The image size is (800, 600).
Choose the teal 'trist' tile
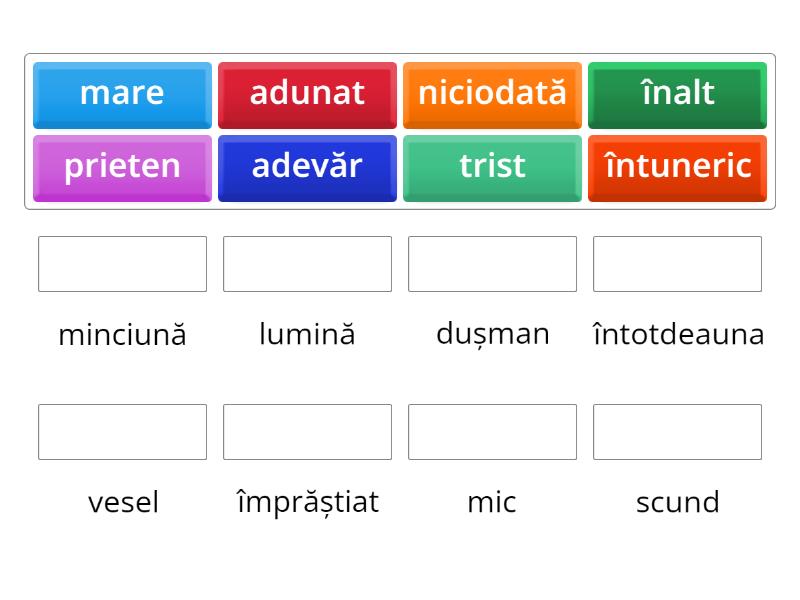point(492,168)
